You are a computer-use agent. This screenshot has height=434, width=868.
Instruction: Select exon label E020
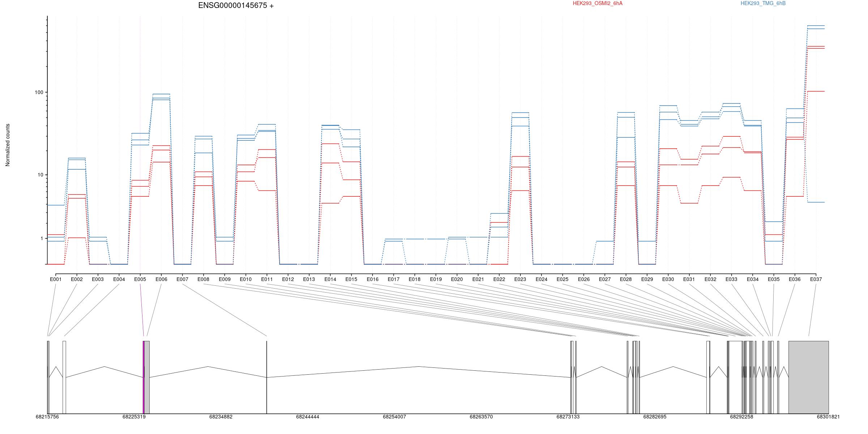(457, 279)
